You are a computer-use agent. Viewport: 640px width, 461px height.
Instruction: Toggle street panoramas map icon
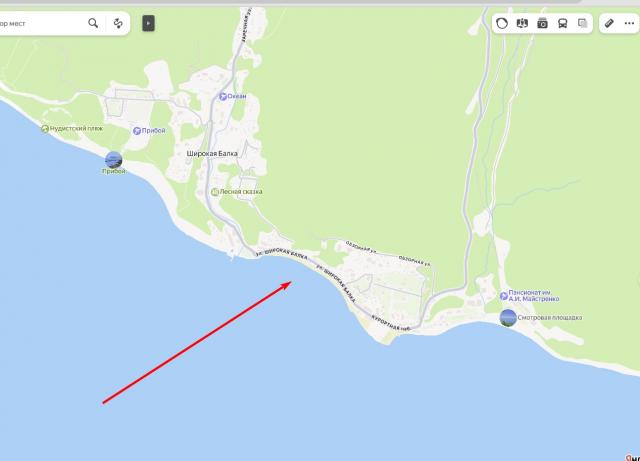click(x=522, y=23)
